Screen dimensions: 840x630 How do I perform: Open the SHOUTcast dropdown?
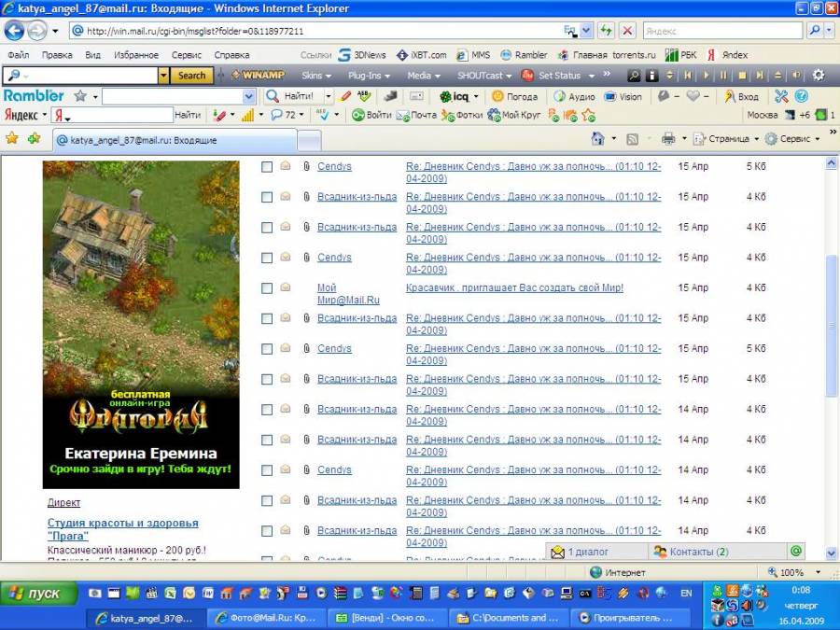click(484, 76)
